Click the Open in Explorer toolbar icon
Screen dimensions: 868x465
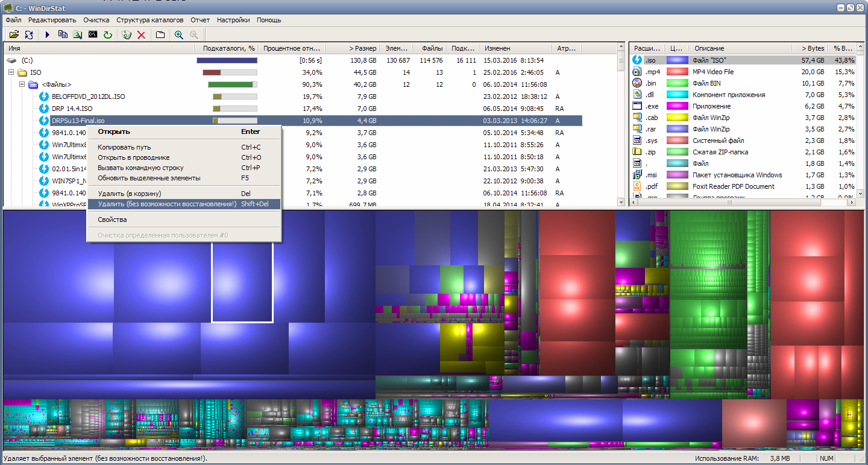pos(78,35)
